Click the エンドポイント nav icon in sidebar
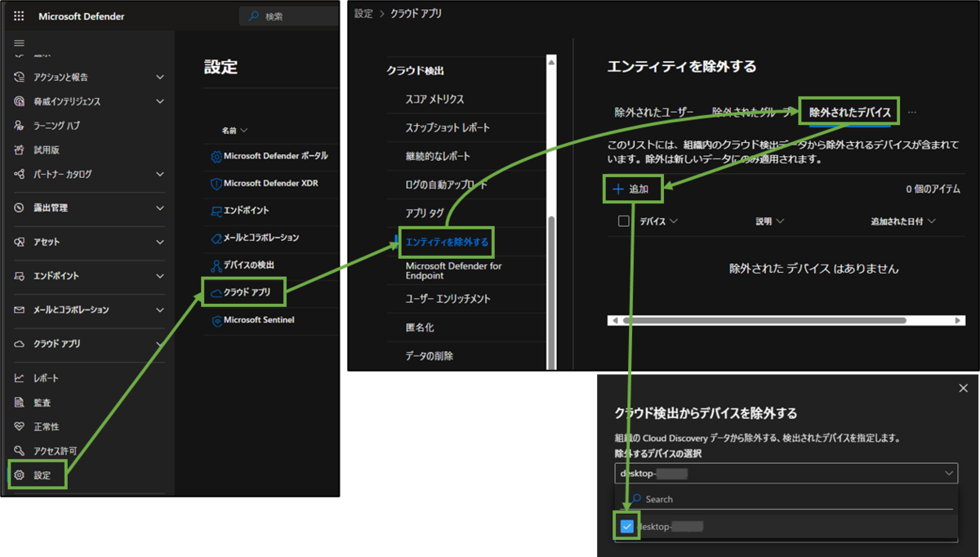 [20, 277]
